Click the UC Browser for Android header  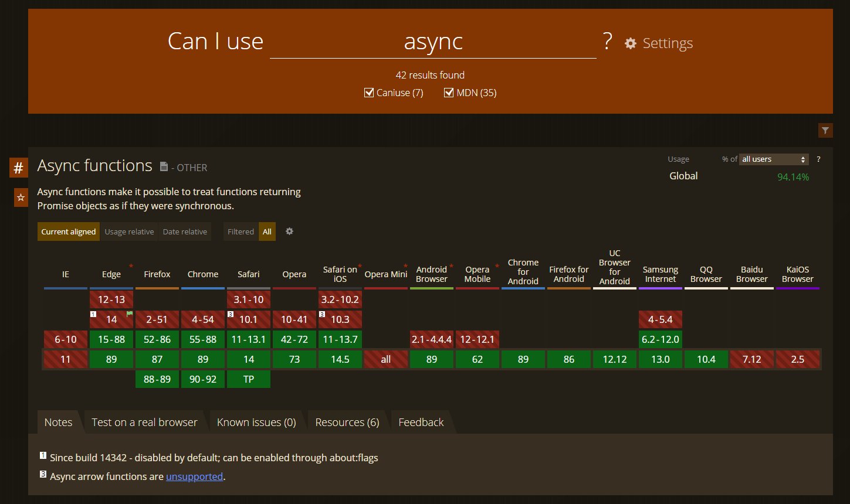click(x=615, y=268)
